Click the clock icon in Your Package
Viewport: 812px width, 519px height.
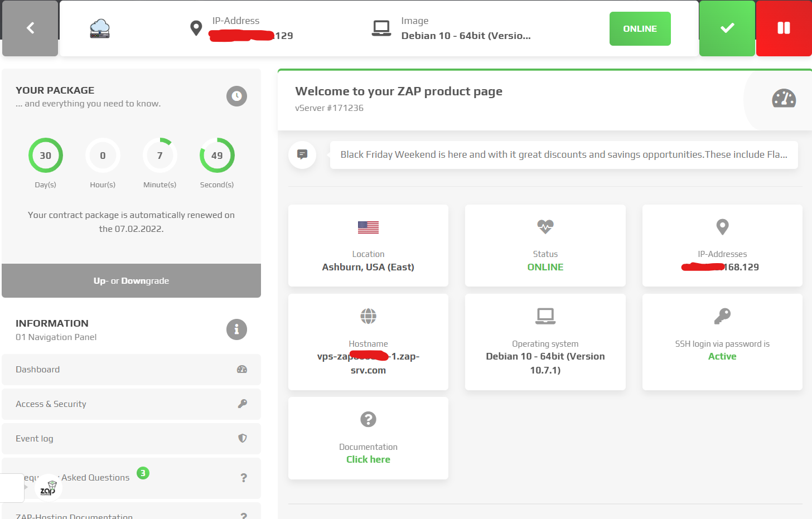[236, 96]
